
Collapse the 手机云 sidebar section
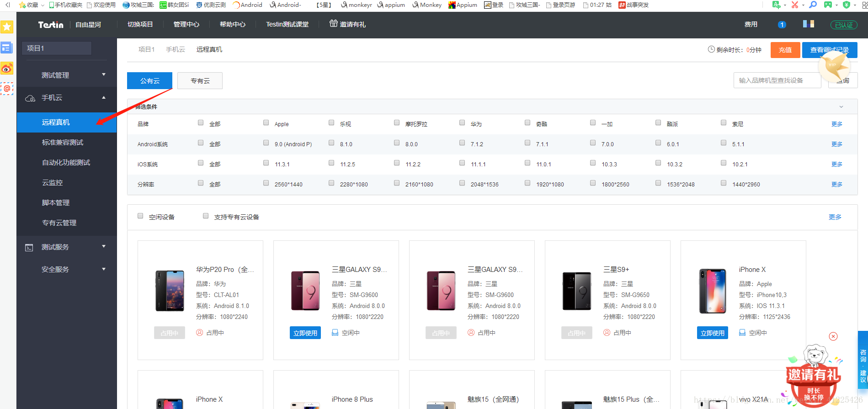pos(67,98)
